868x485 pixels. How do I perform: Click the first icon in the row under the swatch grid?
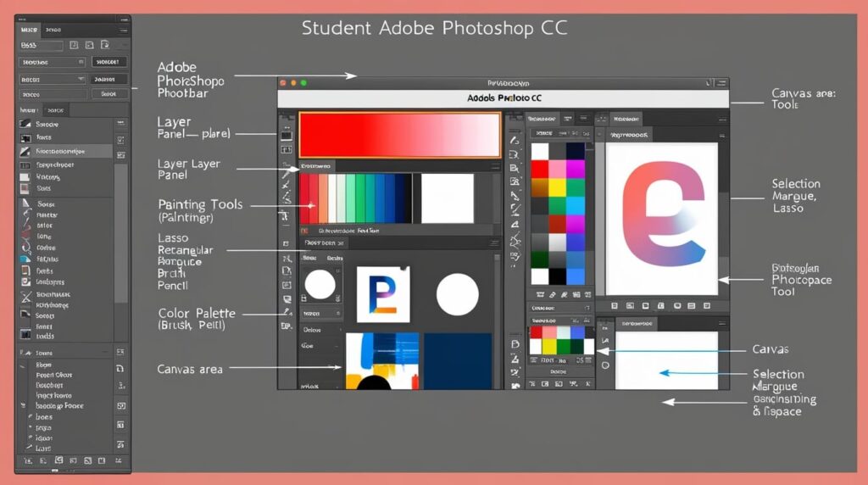point(540,294)
